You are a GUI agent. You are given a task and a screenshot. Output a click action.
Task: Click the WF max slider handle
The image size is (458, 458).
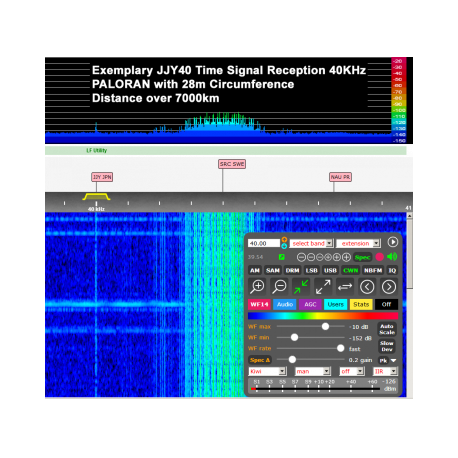pos(325,327)
